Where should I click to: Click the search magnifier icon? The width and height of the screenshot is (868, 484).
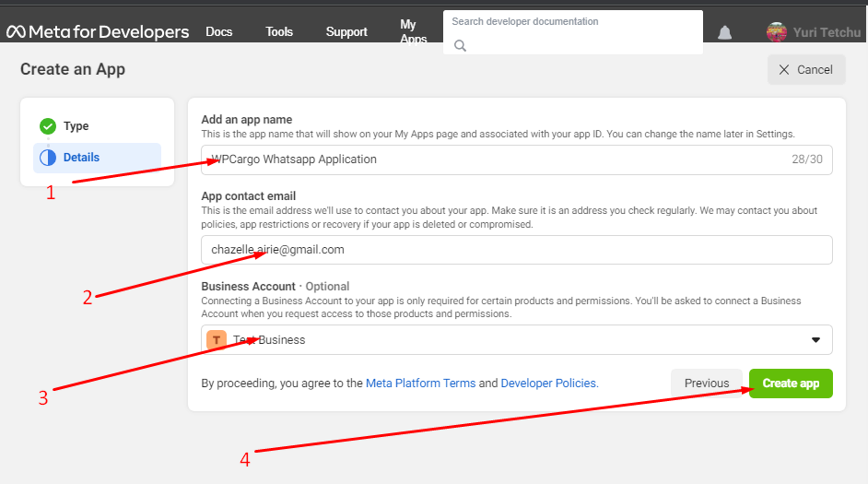pyautogui.click(x=461, y=45)
